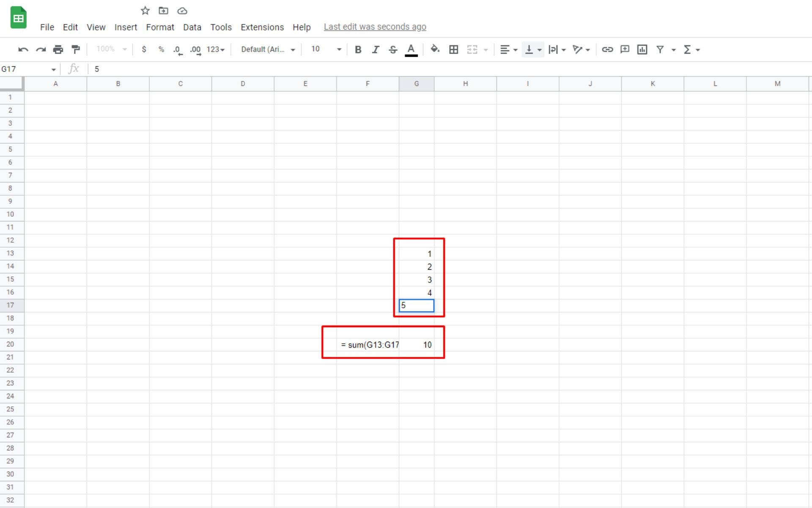Select cell containing 2 in G14

(x=417, y=267)
